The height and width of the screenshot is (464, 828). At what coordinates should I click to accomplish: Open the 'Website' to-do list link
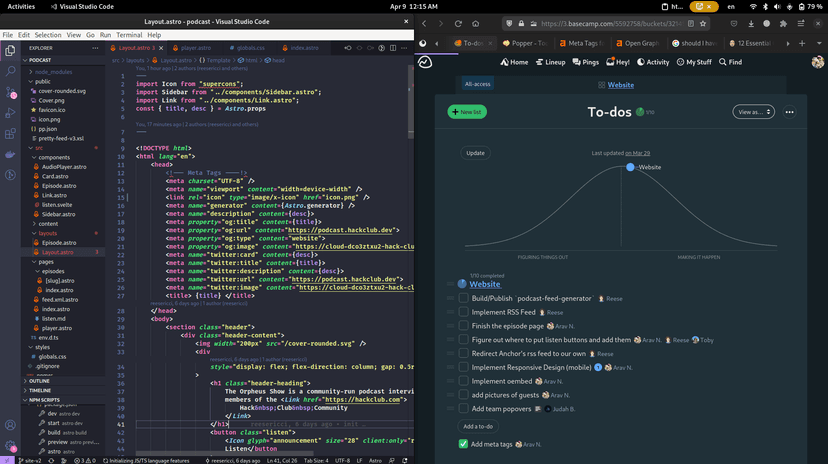coord(485,284)
